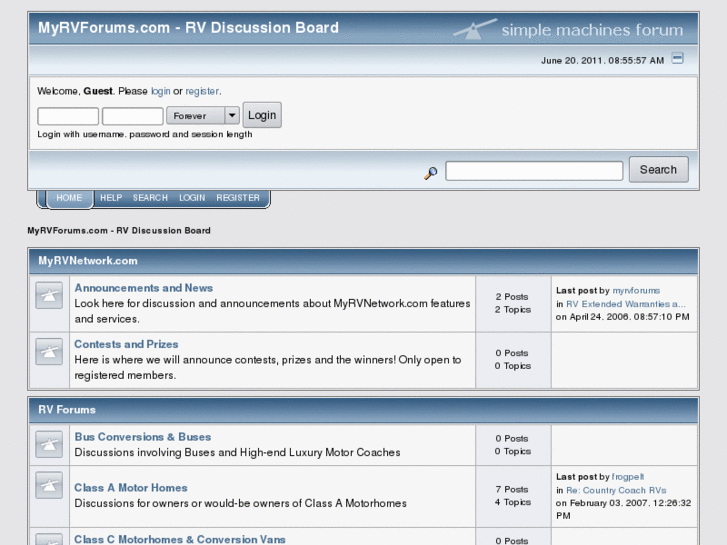This screenshot has width=727, height=545.
Task: Click the 'Login with username, password and session length' text
Action: [145, 135]
